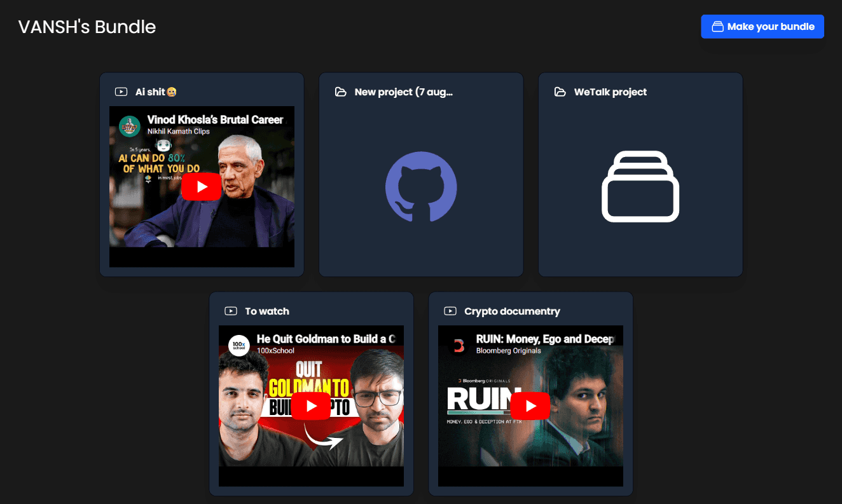The image size is (842, 504).
Task: Click bundle icon inside Make your bundle
Action: point(718,27)
